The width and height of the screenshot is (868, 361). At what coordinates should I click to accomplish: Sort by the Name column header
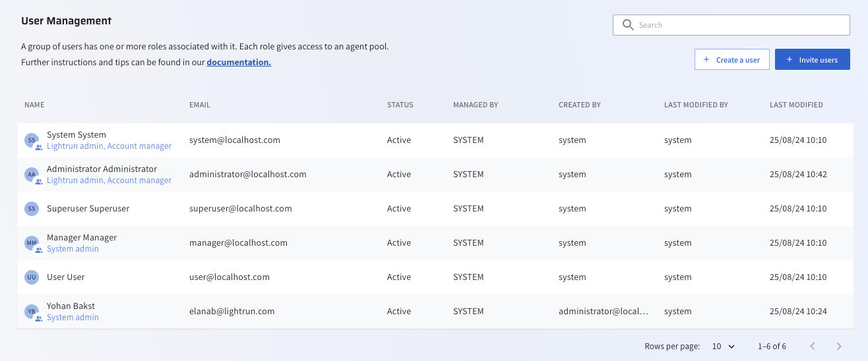click(x=34, y=105)
